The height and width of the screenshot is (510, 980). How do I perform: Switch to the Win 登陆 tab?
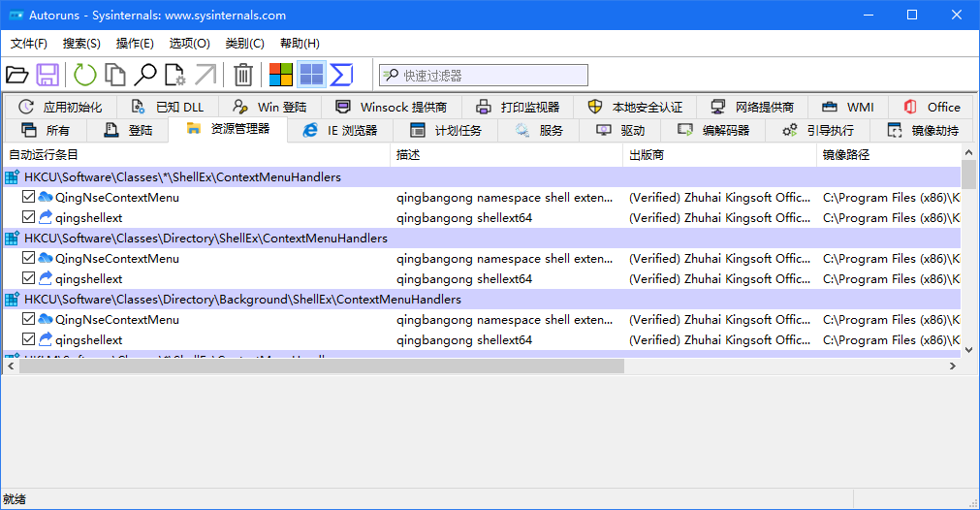[x=270, y=107]
